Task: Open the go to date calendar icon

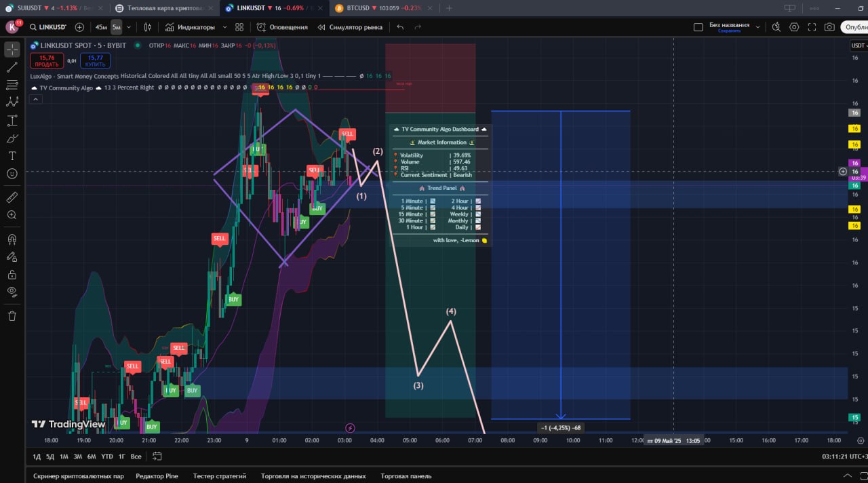Action: (x=157, y=457)
